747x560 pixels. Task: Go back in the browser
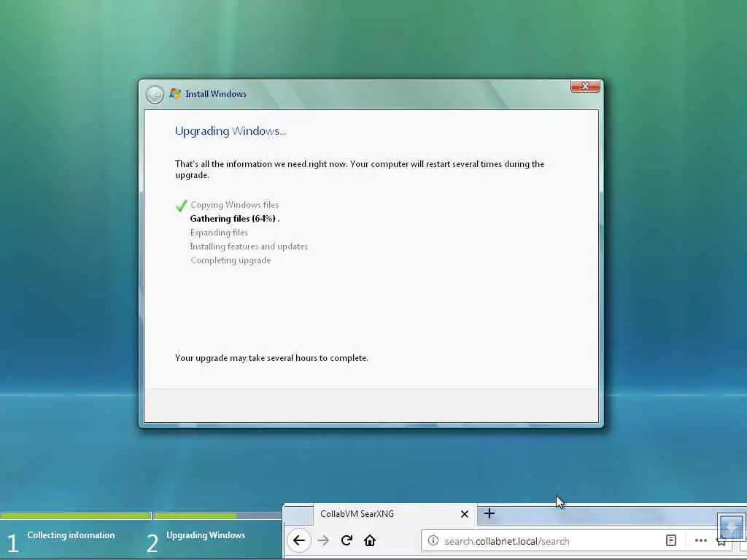(298, 540)
